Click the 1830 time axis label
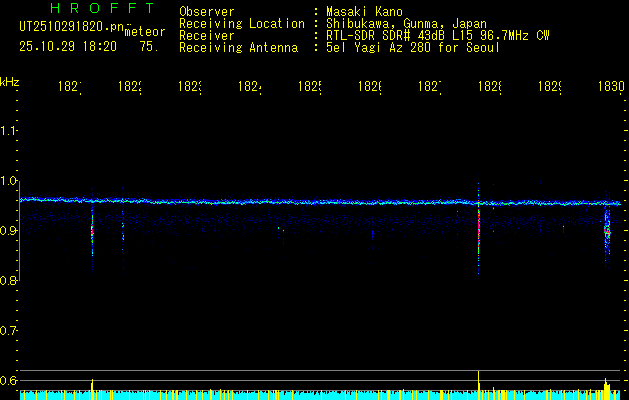The height and width of the screenshot is (400, 629). tap(611, 86)
